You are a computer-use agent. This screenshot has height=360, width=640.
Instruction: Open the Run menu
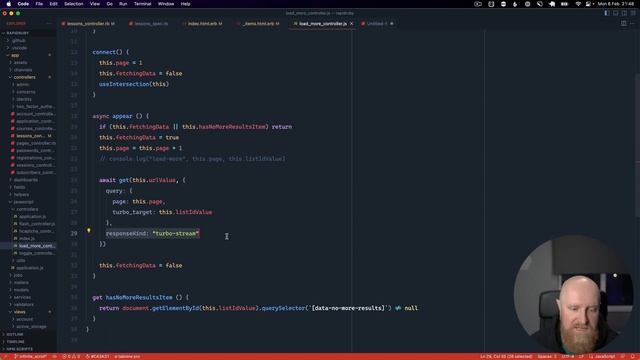point(123,4)
